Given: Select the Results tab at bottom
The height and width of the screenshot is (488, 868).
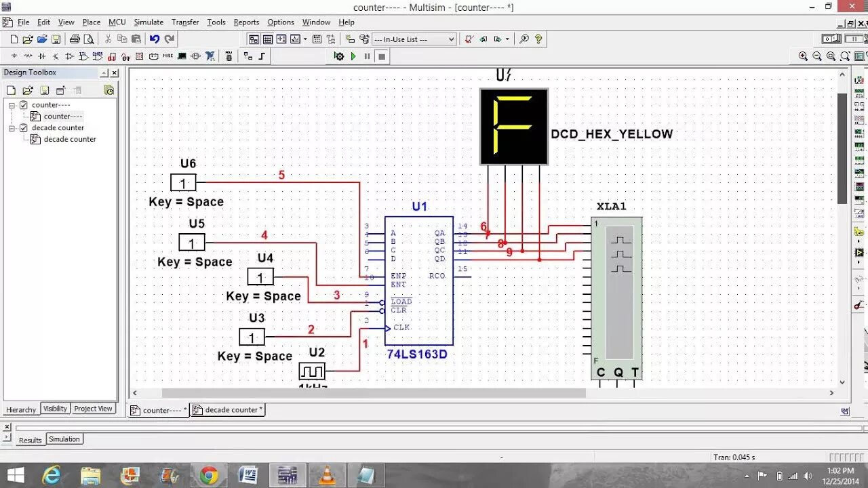Looking at the screenshot, I should click(x=30, y=440).
